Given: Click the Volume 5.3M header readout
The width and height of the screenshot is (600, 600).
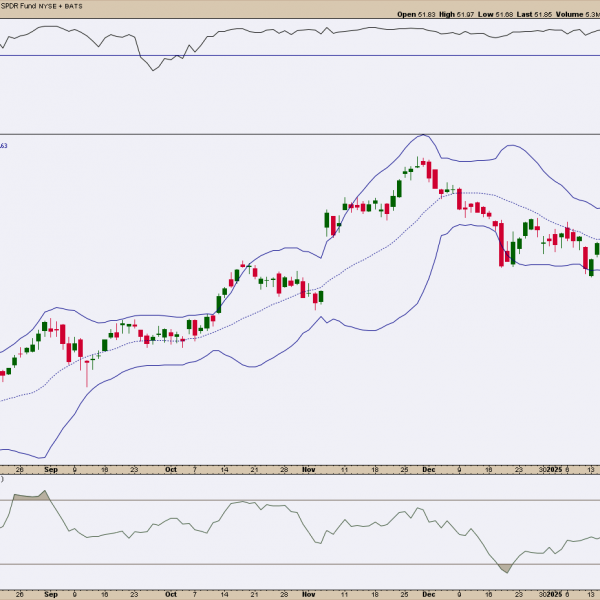Looking at the screenshot, I should (x=577, y=15).
